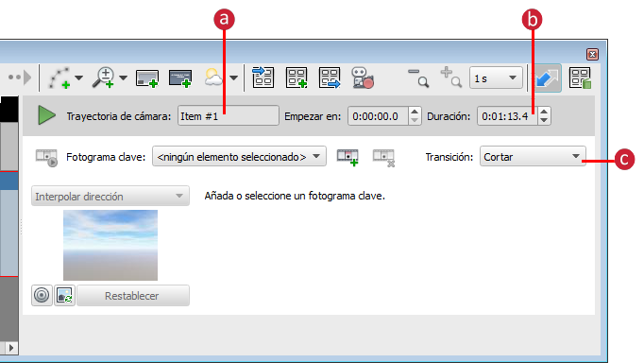The width and height of the screenshot is (644, 363).
Task: Click the Duración time field
Action: [507, 116]
